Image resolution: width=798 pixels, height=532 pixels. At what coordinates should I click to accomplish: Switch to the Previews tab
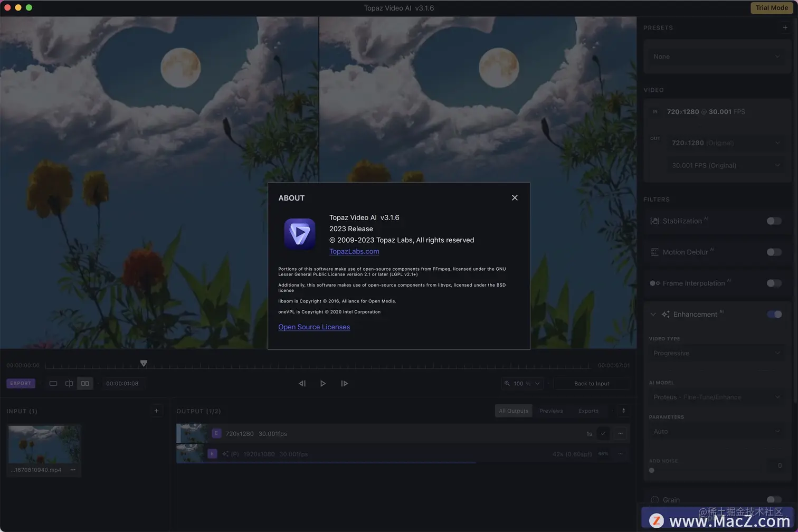(x=551, y=411)
